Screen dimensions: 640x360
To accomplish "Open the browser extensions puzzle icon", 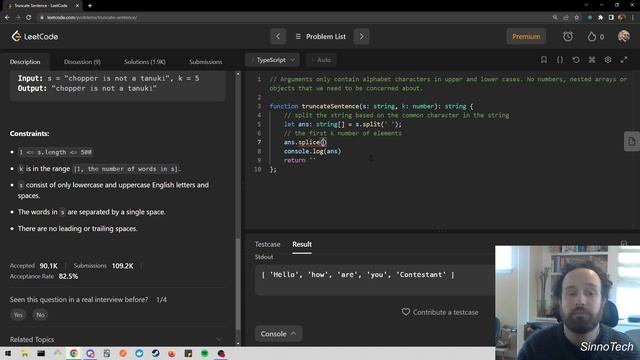I will point(600,18).
